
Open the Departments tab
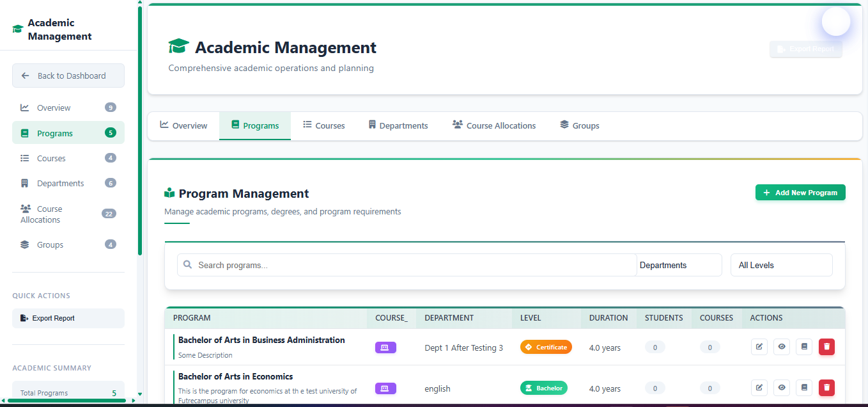[398, 125]
